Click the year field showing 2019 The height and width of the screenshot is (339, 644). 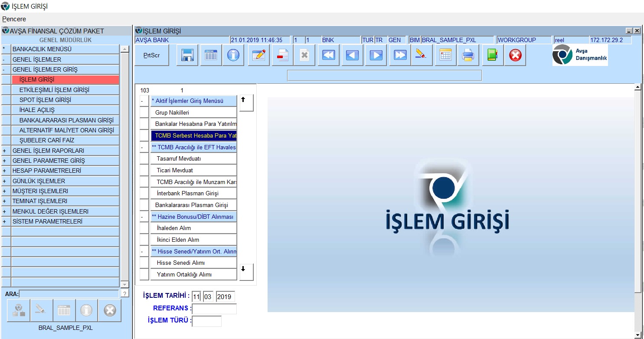[x=226, y=297]
